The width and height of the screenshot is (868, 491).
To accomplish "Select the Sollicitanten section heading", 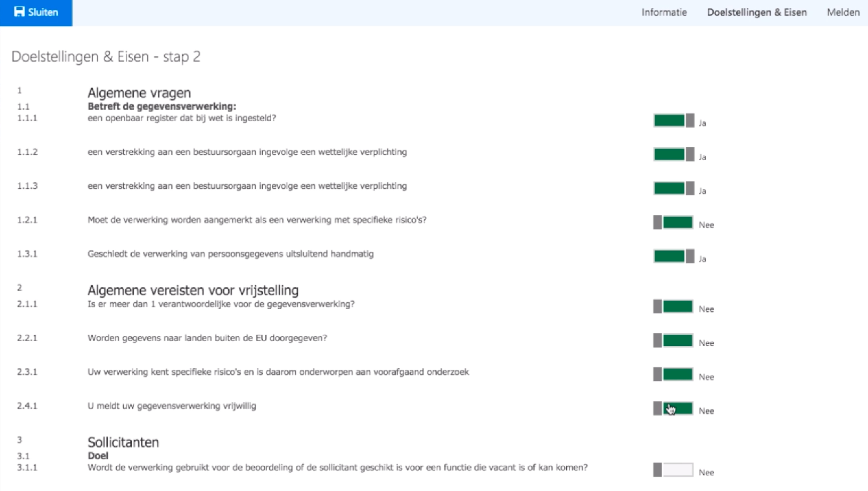I will (123, 442).
